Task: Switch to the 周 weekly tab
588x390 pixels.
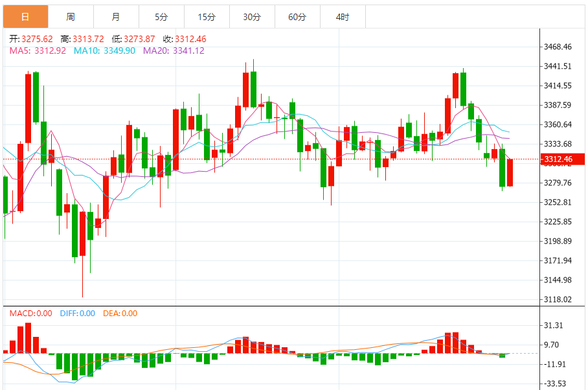Action: pyautogui.click(x=71, y=17)
